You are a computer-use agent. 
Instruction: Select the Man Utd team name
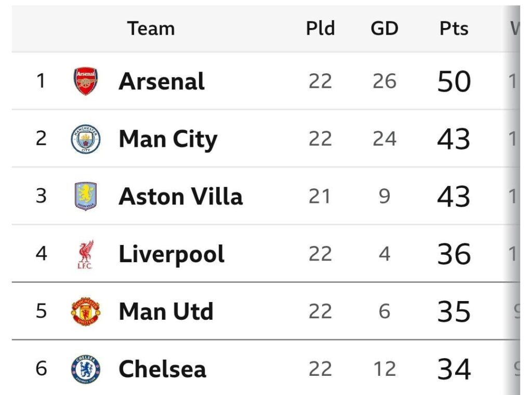pos(166,311)
